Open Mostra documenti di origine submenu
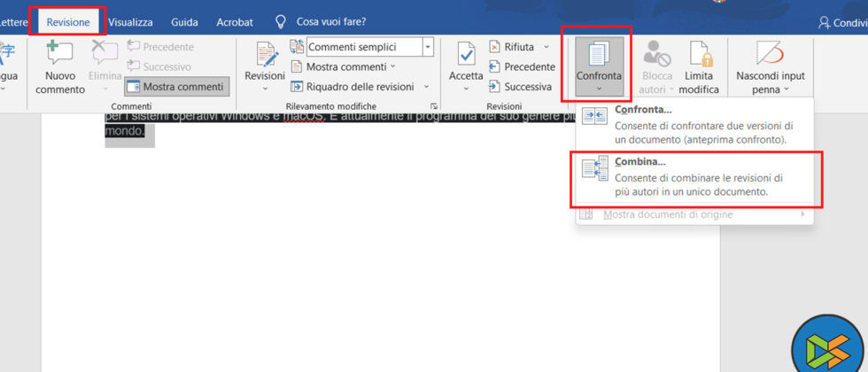868x372 pixels. [694, 214]
